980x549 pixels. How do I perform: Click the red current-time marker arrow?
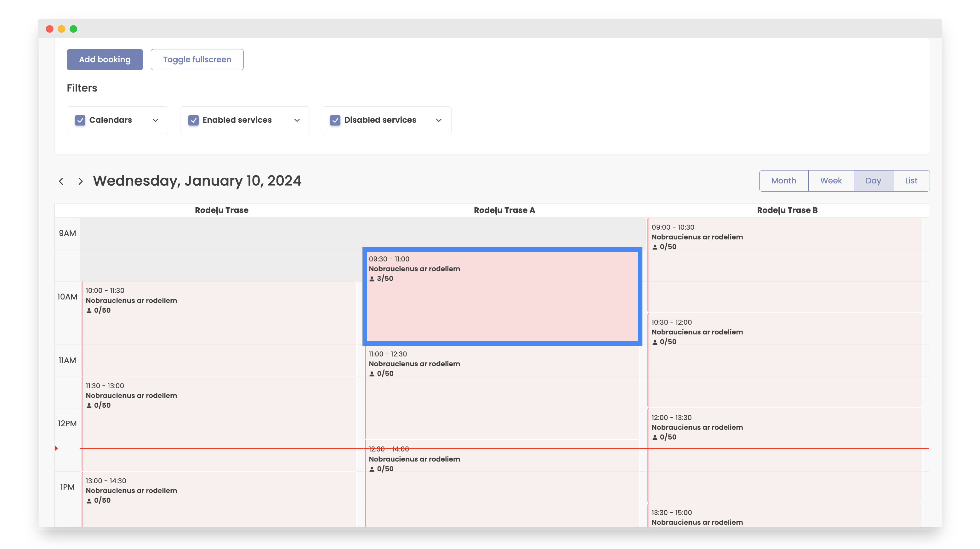point(56,448)
